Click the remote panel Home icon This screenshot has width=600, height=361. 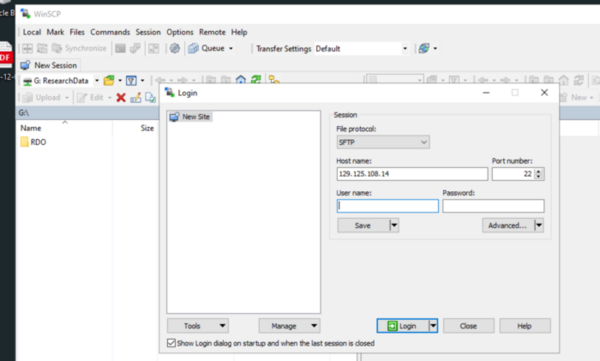coord(564,80)
